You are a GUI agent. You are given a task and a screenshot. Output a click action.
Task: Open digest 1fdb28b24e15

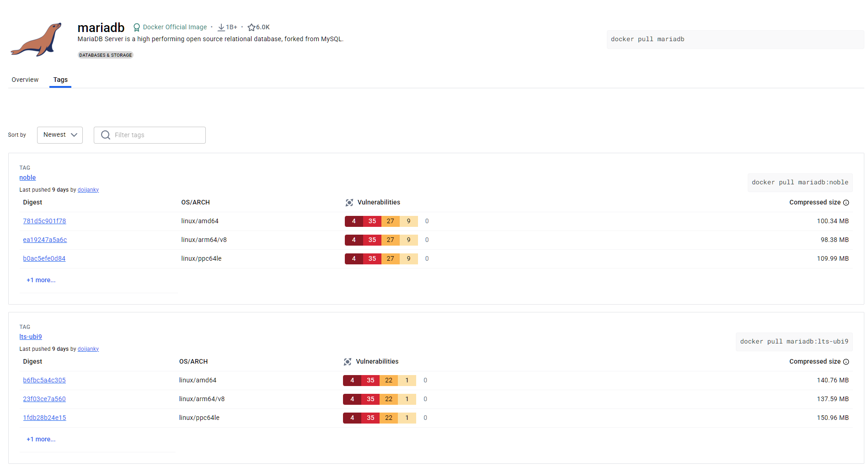click(44, 418)
